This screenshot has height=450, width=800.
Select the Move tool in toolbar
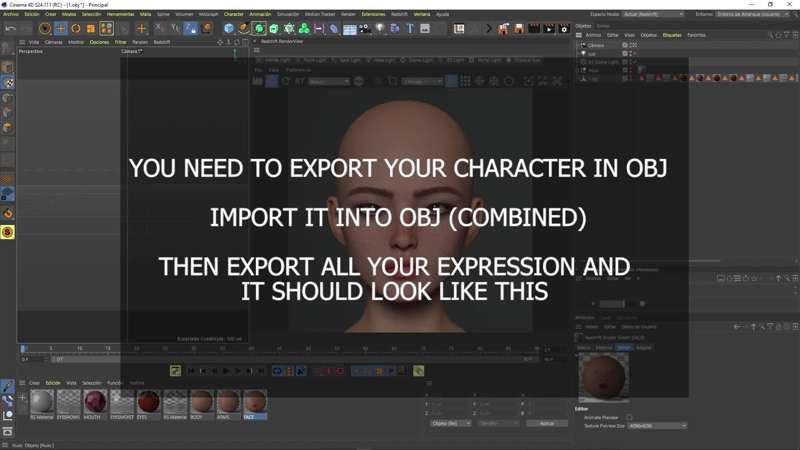tap(60, 29)
